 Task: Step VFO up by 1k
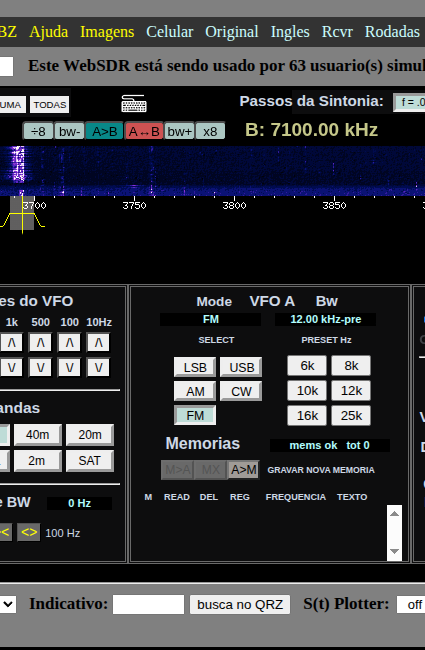11,343
